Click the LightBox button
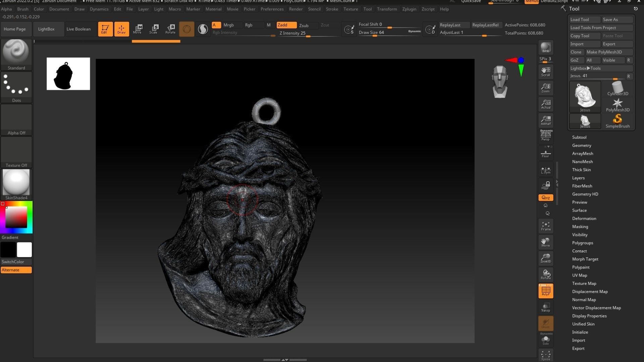Viewport: 644px width, 362px height. (46, 29)
